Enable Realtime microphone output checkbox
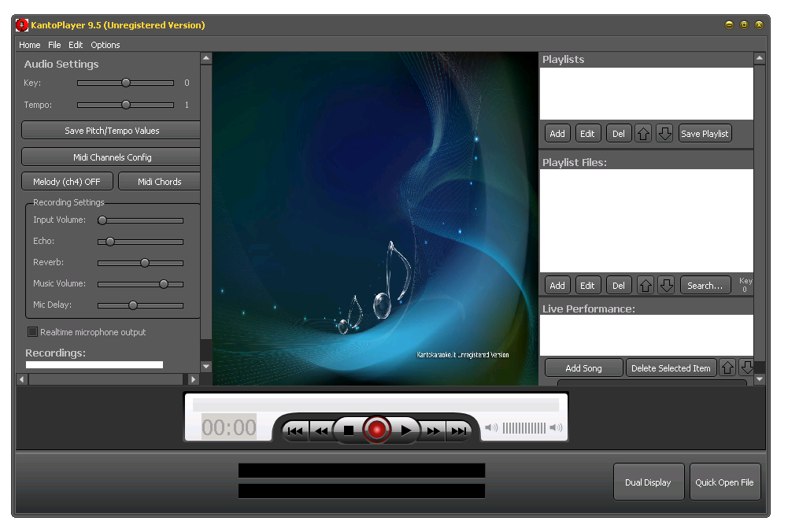 tap(32, 331)
